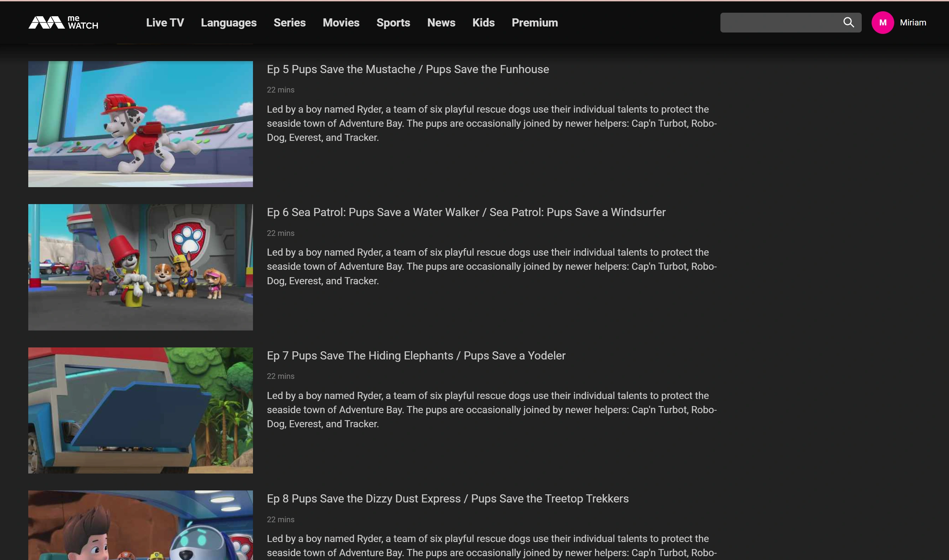The height and width of the screenshot is (560, 949).
Task: Open Ep 8 Dizzy Dust Express title
Action: point(447,499)
